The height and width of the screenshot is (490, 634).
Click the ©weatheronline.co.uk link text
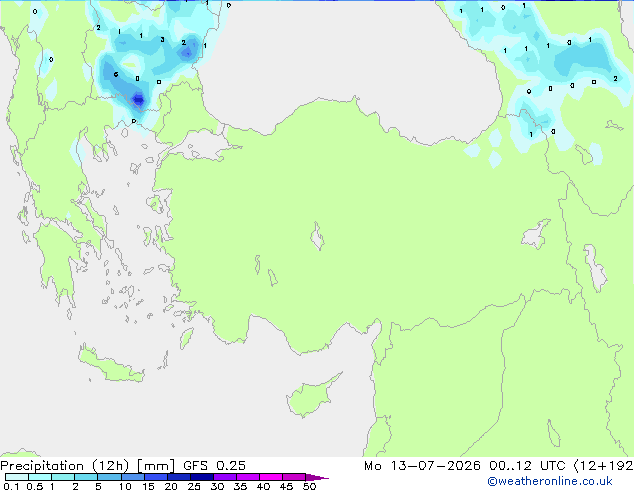(x=550, y=481)
